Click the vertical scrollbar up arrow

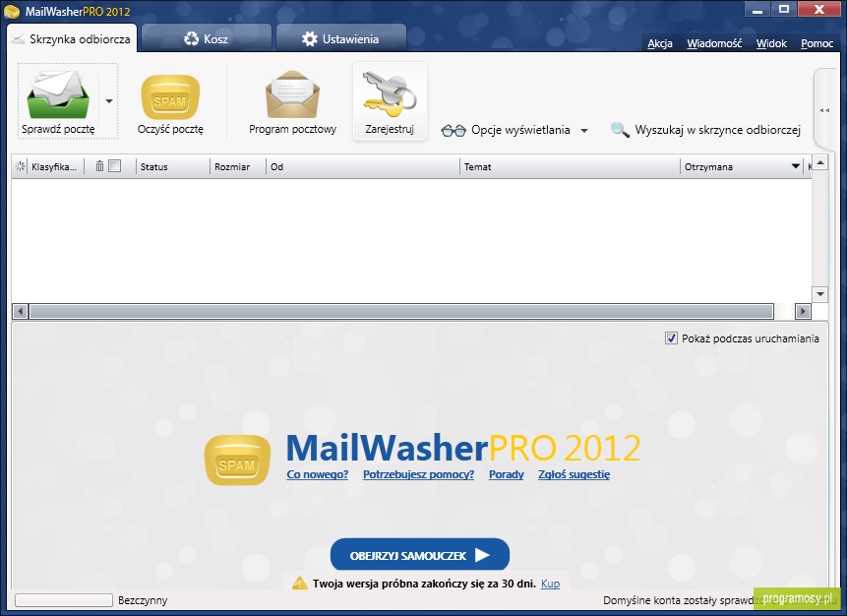[x=820, y=162]
